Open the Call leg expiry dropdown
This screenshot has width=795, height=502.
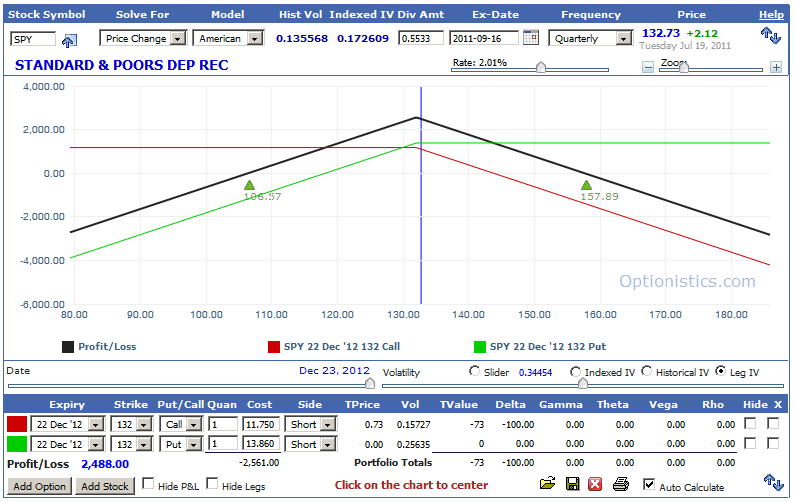tap(67, 424)
